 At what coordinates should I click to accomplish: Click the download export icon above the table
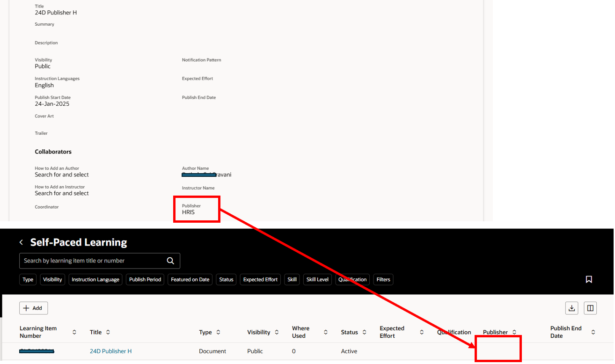tap(571, 308)
